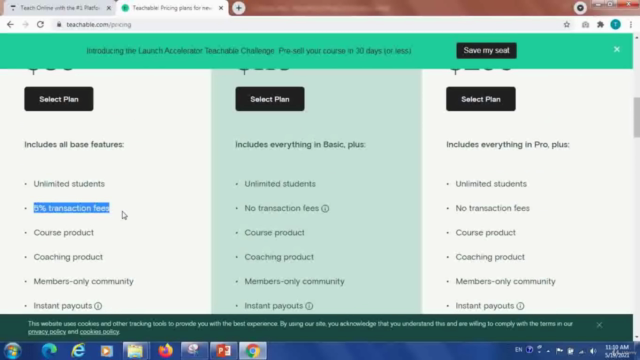Open the privacy policy link
640x360 pixels.
coord(47,331)
